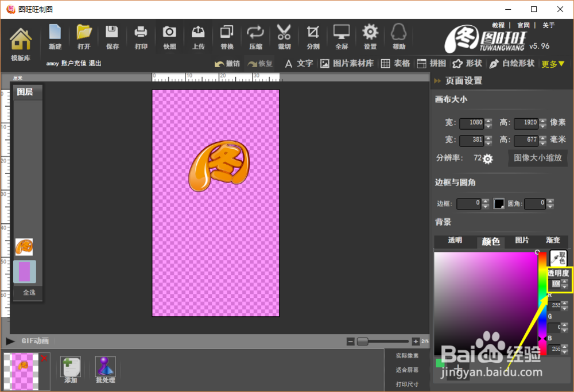This screenshot has height=392, width=574.
Task: Open the 图片素材库 image library
Action: tap(347, 64)
